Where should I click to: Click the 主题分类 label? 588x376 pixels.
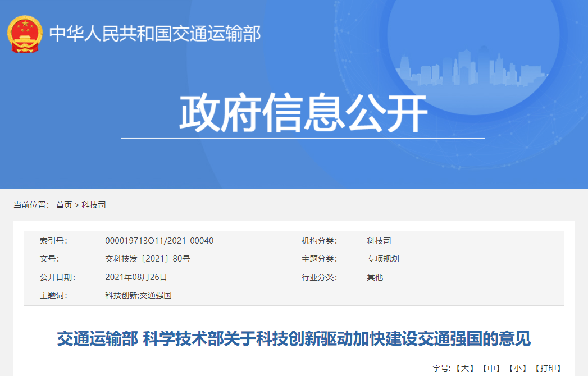click(x=320, y=259)
